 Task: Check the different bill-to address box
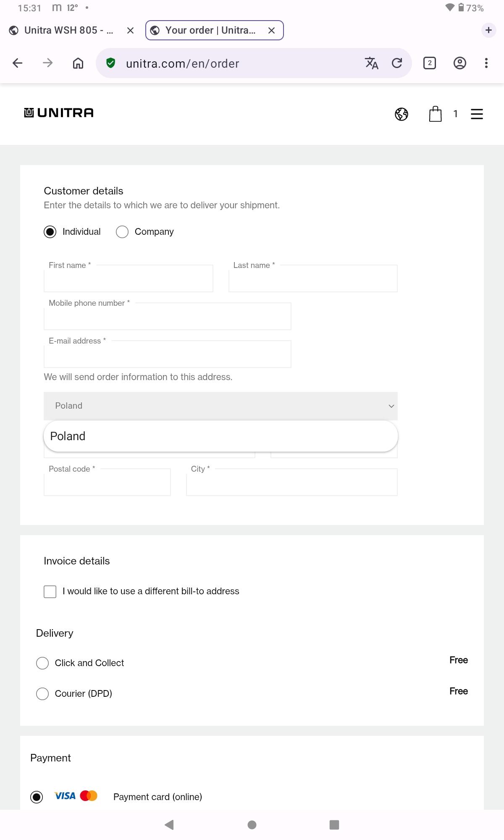click(x=50, y=591)
